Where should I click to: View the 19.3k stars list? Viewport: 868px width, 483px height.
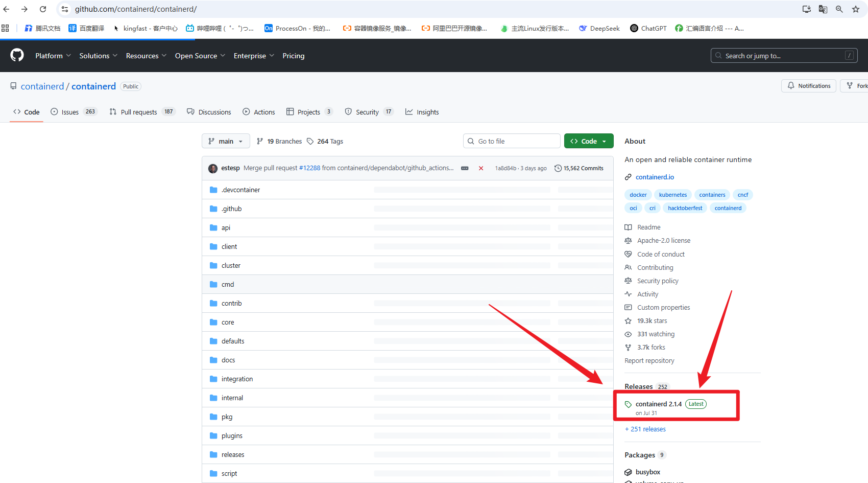pyautogui.click(x=652, y=320)
